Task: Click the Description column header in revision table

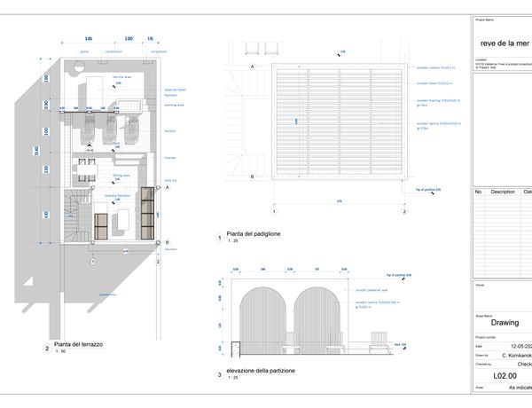Action: 503,192
